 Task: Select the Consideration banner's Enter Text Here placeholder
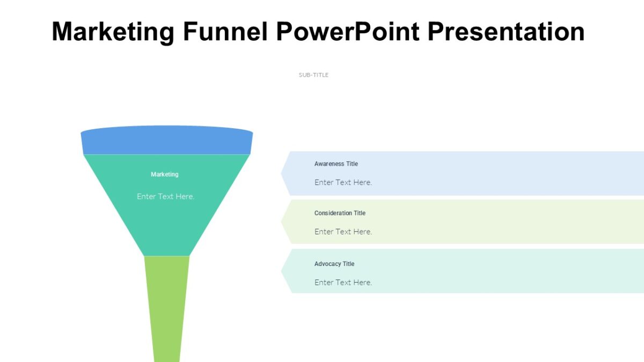tap(343, 231)
